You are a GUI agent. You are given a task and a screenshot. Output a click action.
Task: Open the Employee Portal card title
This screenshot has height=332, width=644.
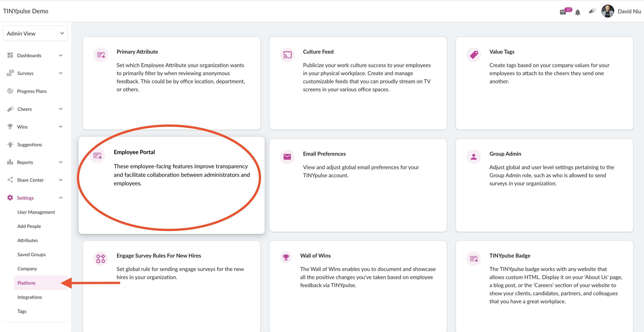(134, 152)
